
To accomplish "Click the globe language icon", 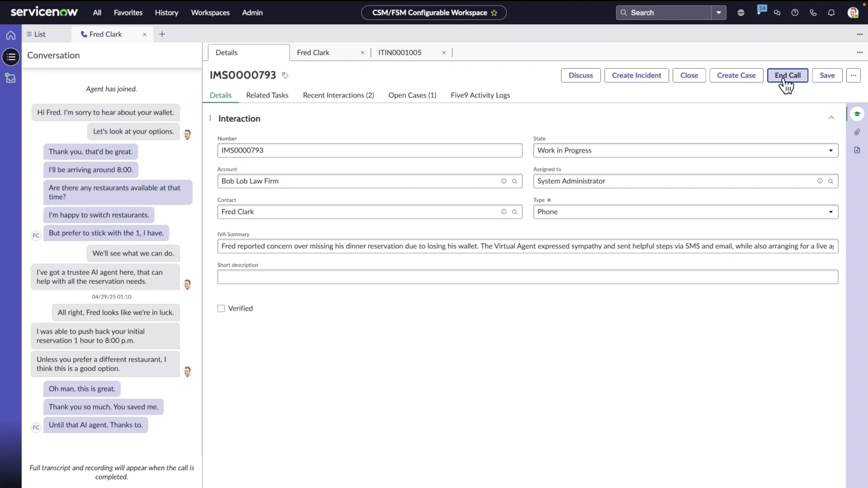I will (x=741, y=12).
